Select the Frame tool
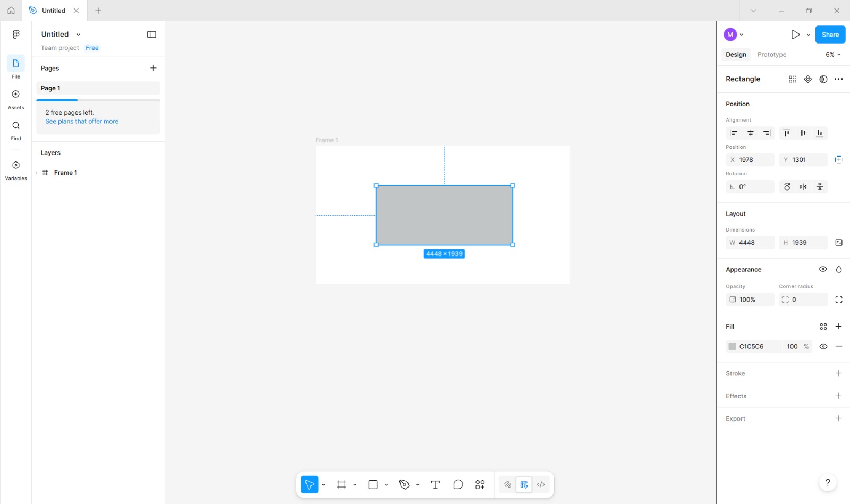This screenshot has width=850, height=504. pyautogui.click(x=341, y=484)
